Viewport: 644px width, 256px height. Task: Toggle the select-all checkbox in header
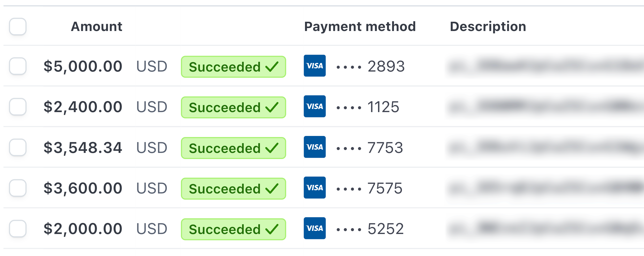(18, 27)
